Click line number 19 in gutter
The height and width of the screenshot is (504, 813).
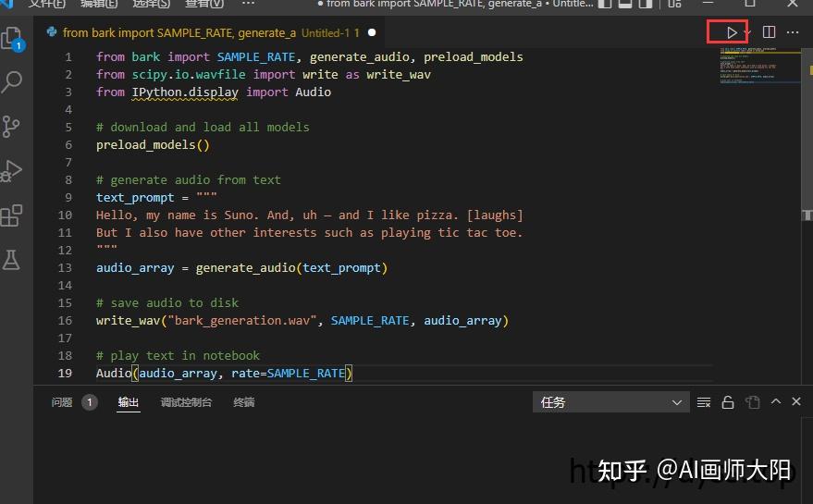pos(65,374)
